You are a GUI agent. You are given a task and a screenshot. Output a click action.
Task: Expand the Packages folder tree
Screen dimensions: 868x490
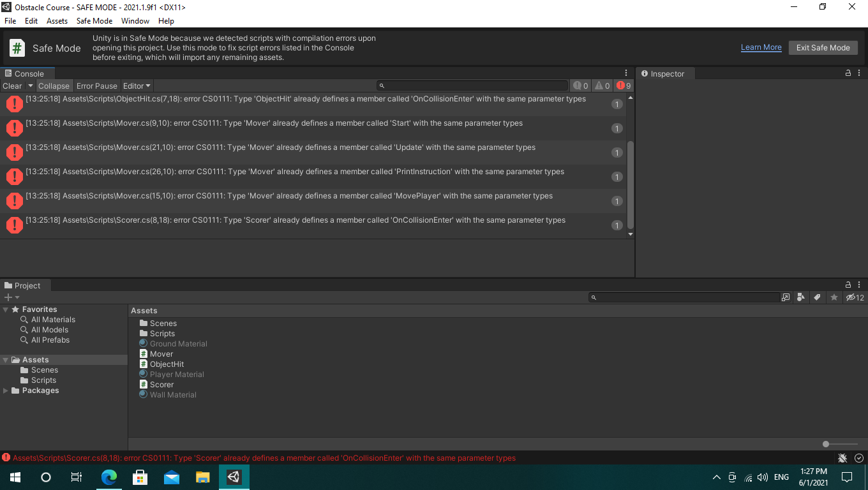click(x=6, y=390)
